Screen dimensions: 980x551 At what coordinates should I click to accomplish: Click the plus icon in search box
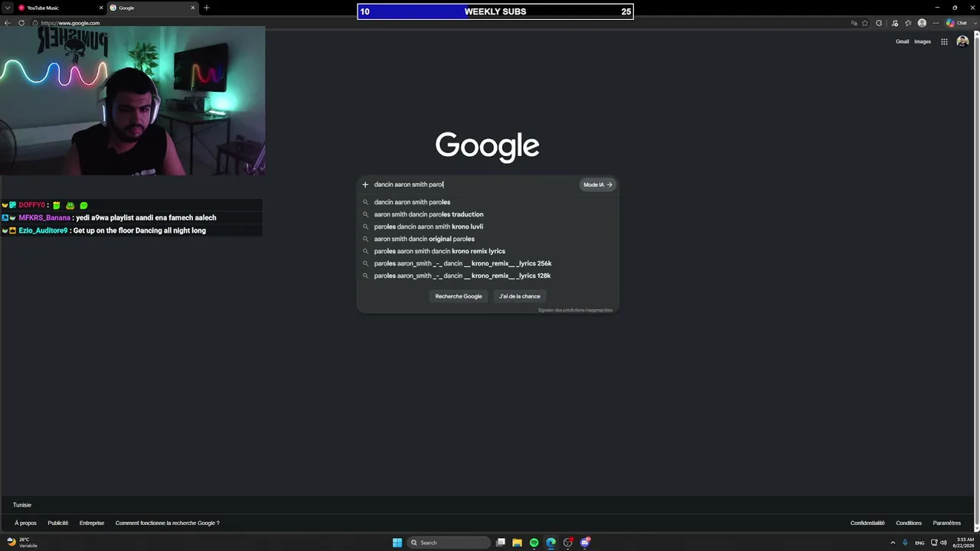(365, 184)
